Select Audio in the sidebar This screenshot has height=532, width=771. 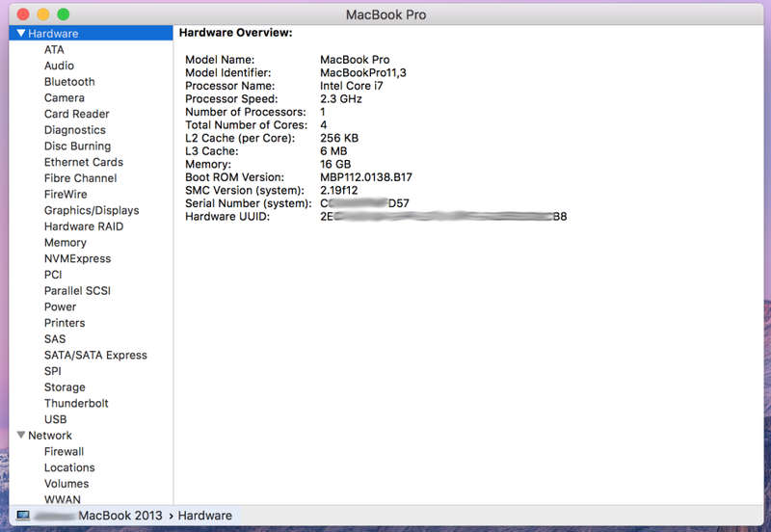click(59, 66)
